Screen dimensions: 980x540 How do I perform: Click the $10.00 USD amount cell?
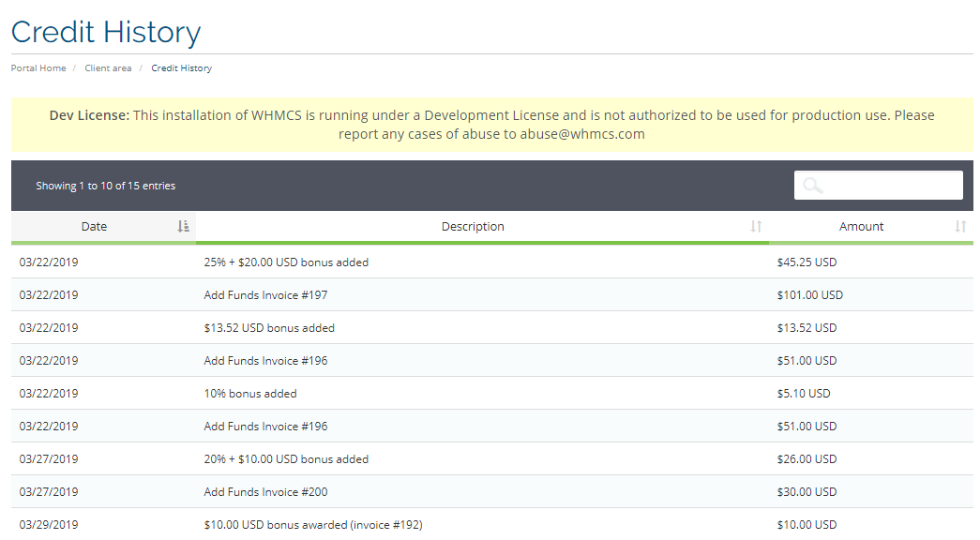tap(807, 524)
